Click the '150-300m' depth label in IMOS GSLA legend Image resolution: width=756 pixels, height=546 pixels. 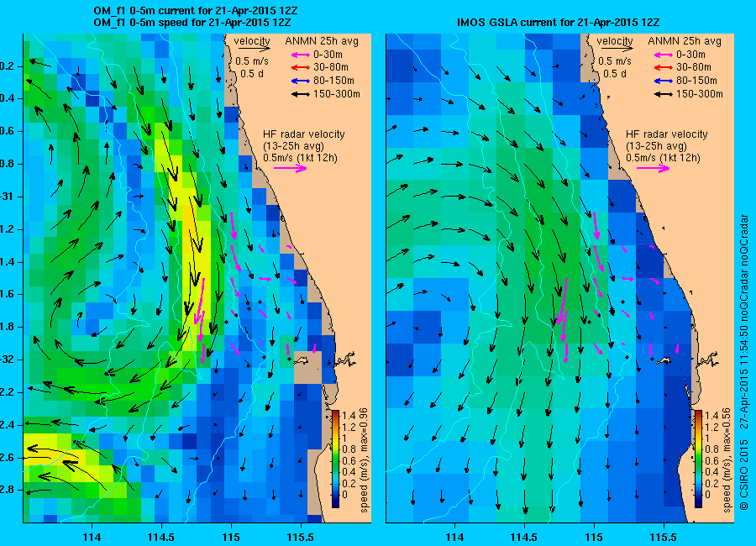tap(699, 94)
